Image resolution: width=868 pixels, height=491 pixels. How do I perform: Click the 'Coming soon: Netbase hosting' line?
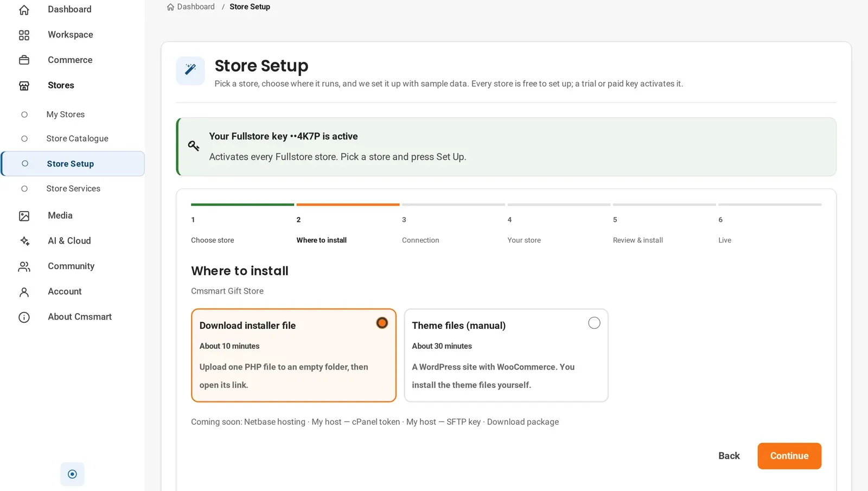pos(375,422)
